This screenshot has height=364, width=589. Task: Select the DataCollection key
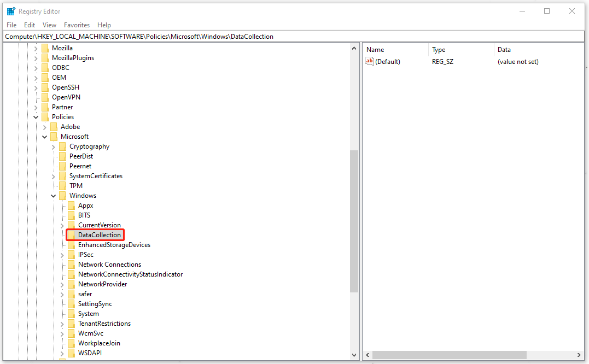(99, 235)
